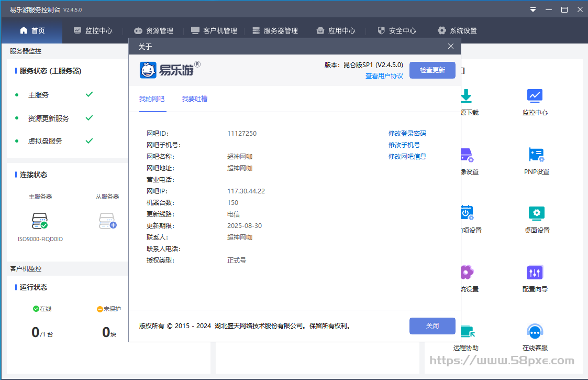Click the 检查更新 button

tap(432, 70)
